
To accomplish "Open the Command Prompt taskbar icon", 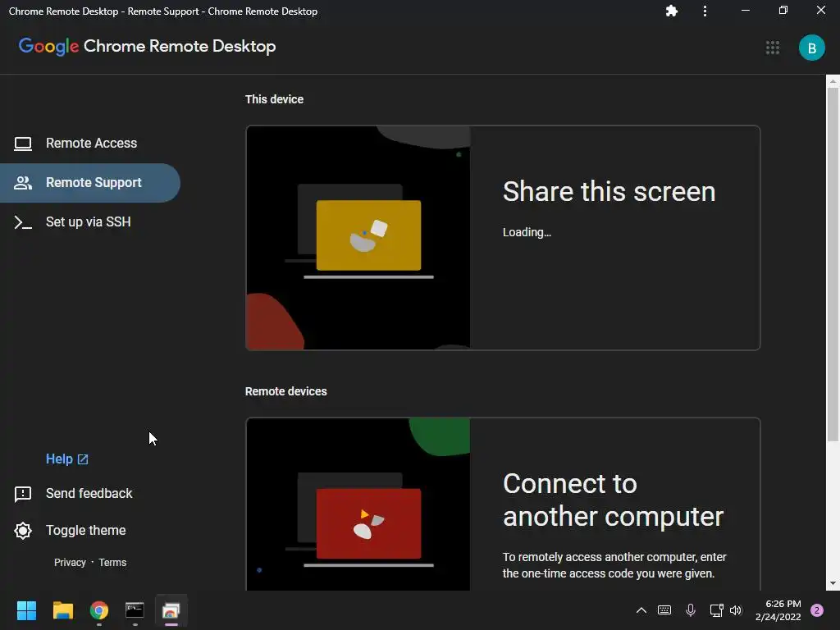I will [135, 610].
